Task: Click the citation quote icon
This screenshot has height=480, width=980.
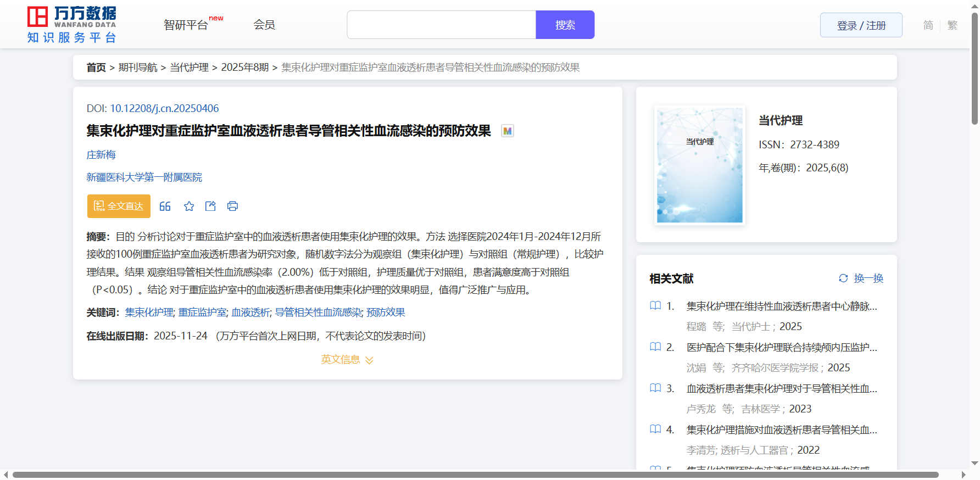Action: (165, 206)
